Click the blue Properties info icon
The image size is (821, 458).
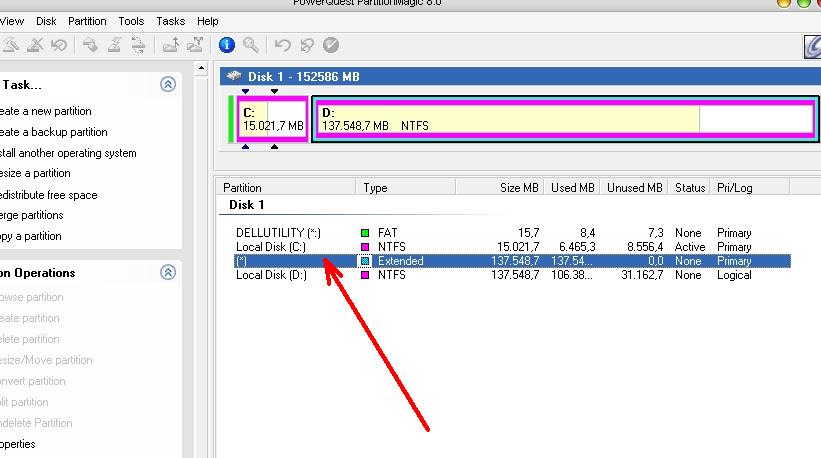(227, 45)
